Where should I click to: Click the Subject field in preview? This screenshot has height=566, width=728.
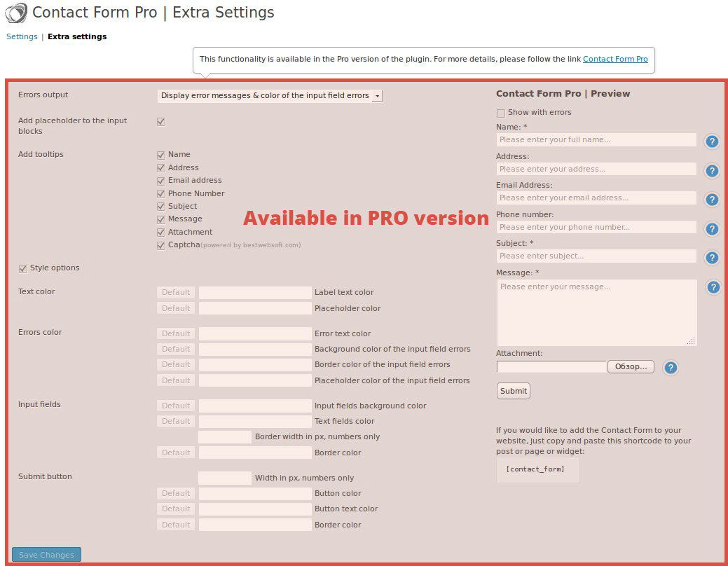(x=596, y=256)
